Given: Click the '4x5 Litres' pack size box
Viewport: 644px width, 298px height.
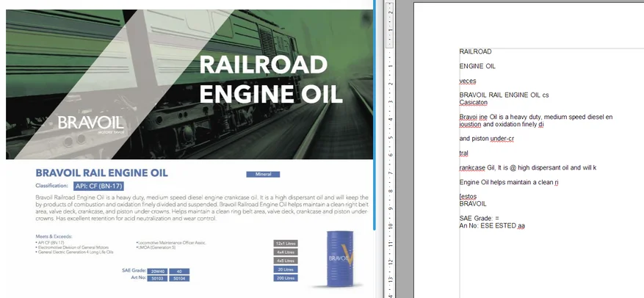Looking at the screenshot, I should click(x=286, y=261).
